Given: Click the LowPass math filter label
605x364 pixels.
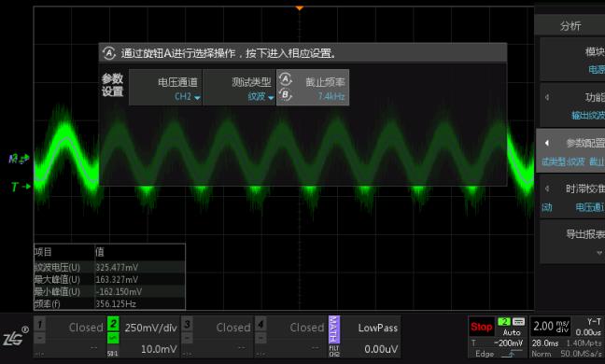Looking at the screenshot, I should (x=378, y=329).
